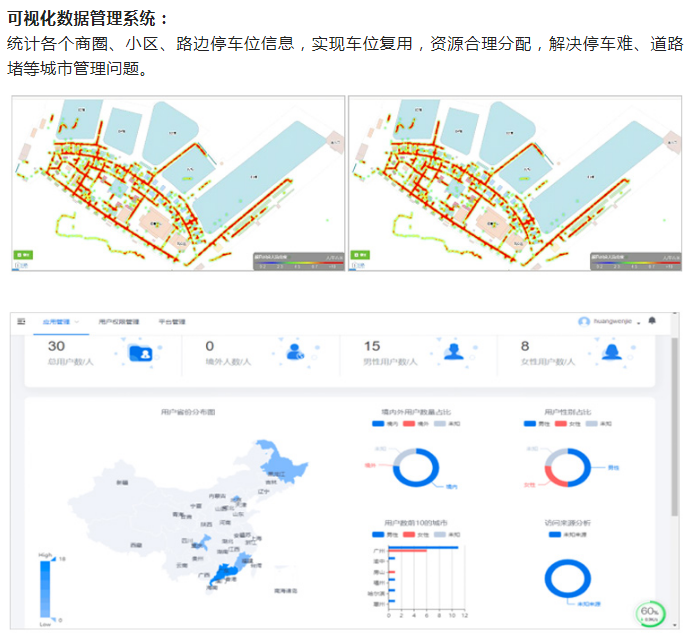Expand the 应用管理 dropdown menu

(x=60, y=322)
